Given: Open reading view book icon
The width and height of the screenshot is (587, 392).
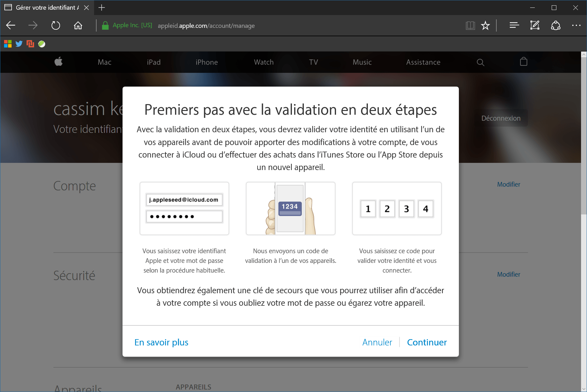Looking at the screenshot, I should [x=470, y=25].
